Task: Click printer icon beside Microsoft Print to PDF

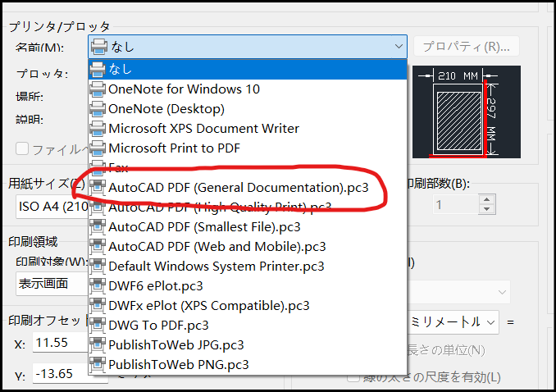Action: pyautogui.click(x=98, y=148)
